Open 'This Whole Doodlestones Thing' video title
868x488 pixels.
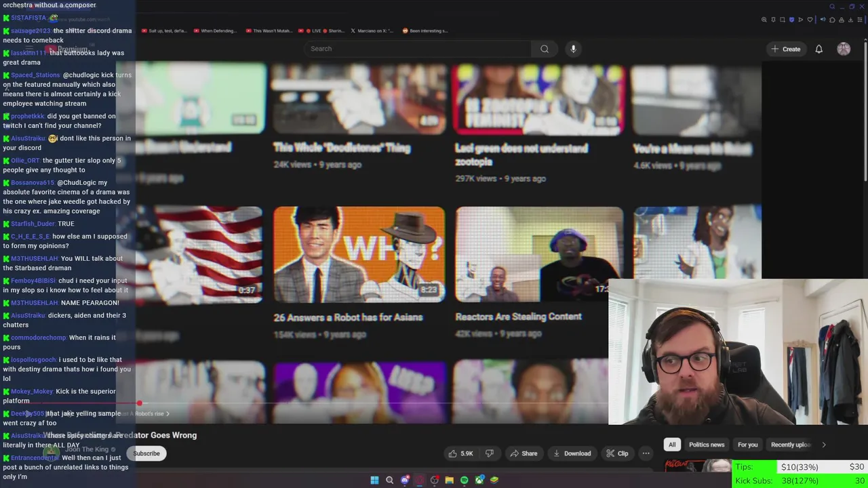[x=342, y=148]
